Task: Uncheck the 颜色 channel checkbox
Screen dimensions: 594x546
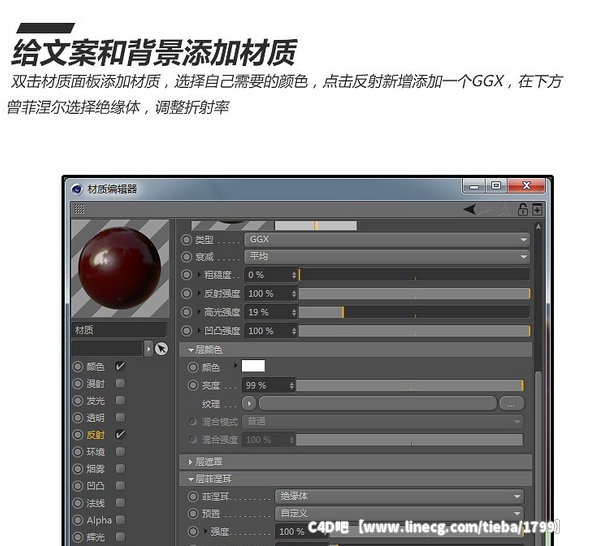Action: pos(120,366)
